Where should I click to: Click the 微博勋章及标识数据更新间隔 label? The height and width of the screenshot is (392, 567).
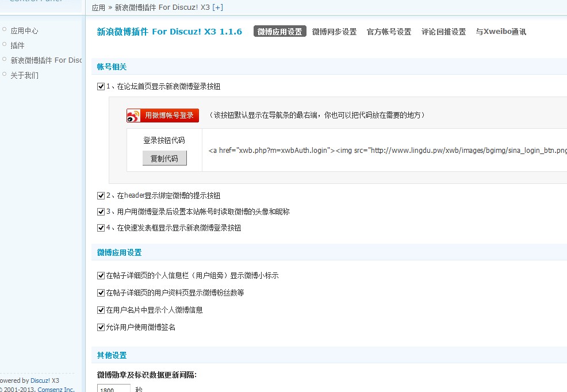147,375
